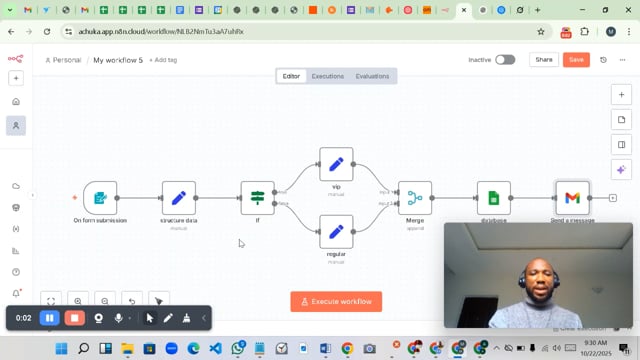This screenshot has height=360, width=640.
Task: Add a sticky note to canvas
Action: (x=621, y=120)
